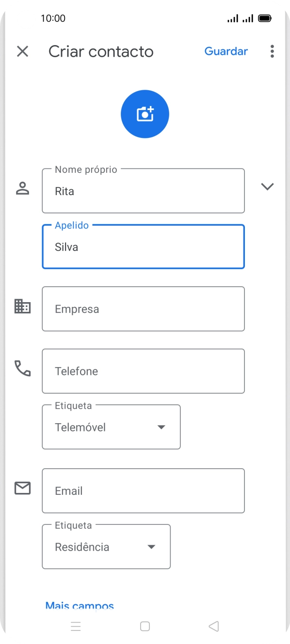Tap the home navigation button
The height and width of the screenshot is (644, 290).
pos(145,626)
